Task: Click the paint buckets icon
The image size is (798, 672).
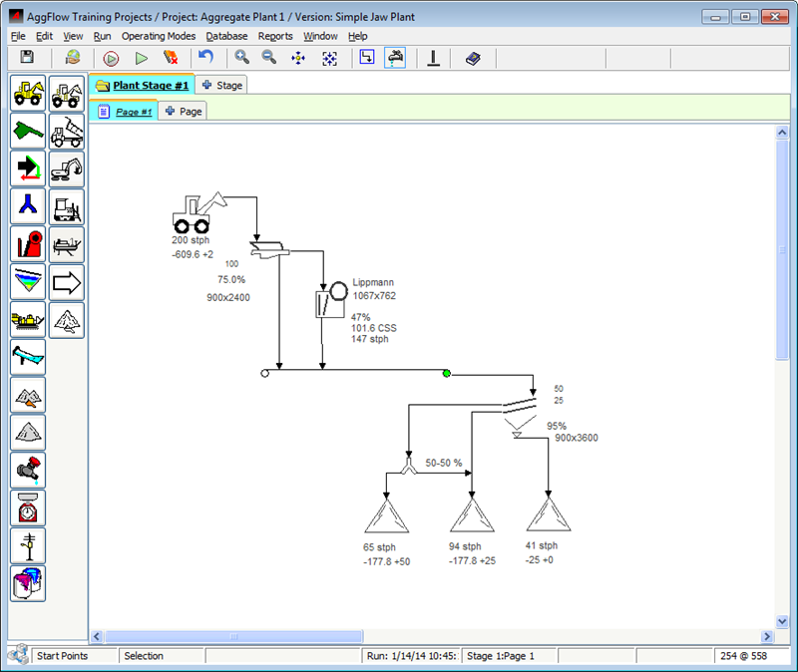Action: [28, 583]
